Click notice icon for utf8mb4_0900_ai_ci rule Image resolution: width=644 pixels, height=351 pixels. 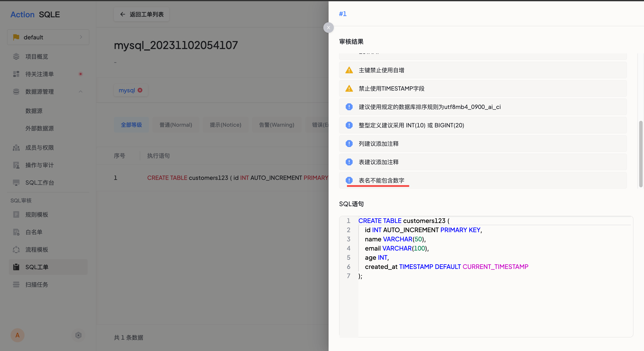[349, 107]
